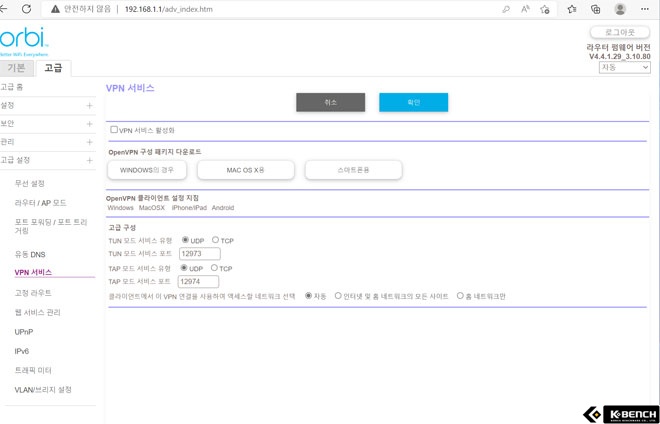Switch to the 기본 tab
The width and height of the screenshot is (660, 424).
click(16, 68)
